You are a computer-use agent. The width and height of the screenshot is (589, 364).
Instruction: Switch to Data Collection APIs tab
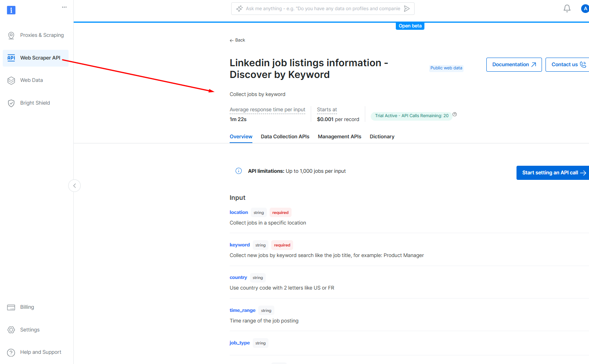[x=285, y=137]
